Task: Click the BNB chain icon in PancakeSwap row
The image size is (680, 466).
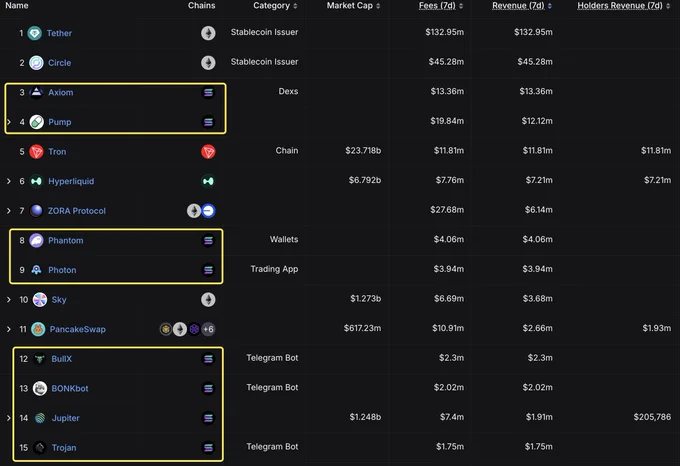Action: (166, 329)
